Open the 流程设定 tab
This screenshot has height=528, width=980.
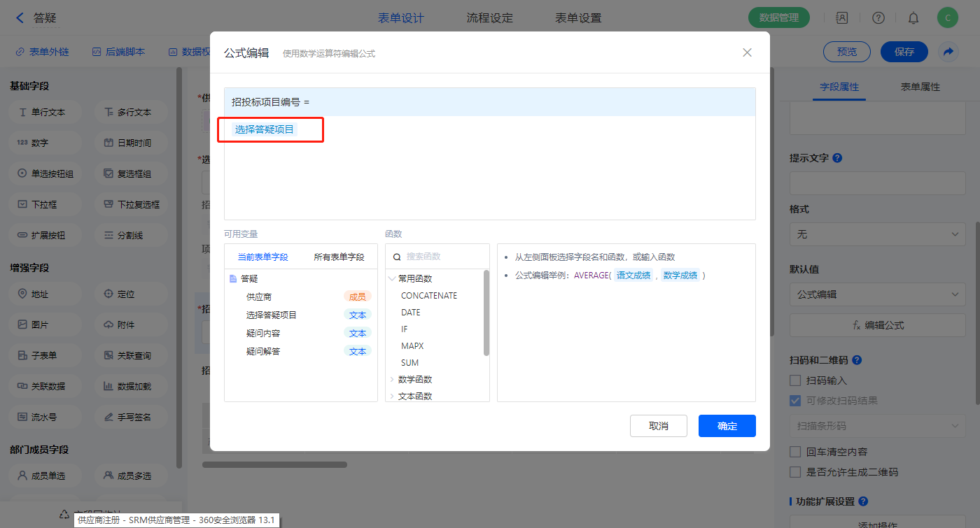[489, 18]
